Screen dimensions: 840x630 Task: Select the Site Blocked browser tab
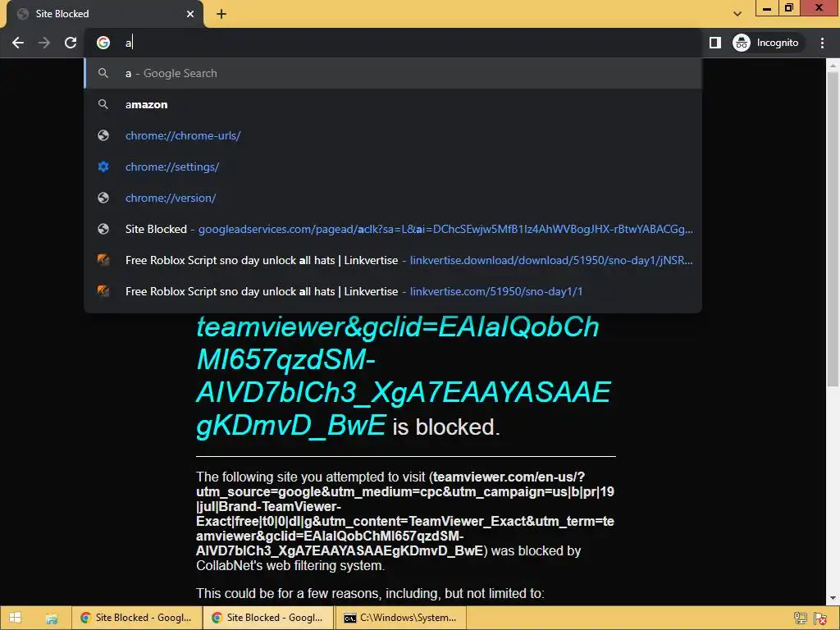[105, 15]
